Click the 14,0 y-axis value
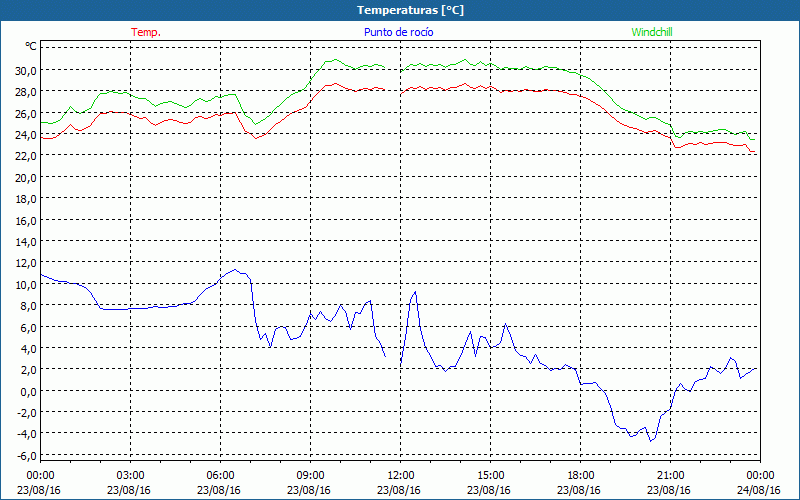 [27, 242]
